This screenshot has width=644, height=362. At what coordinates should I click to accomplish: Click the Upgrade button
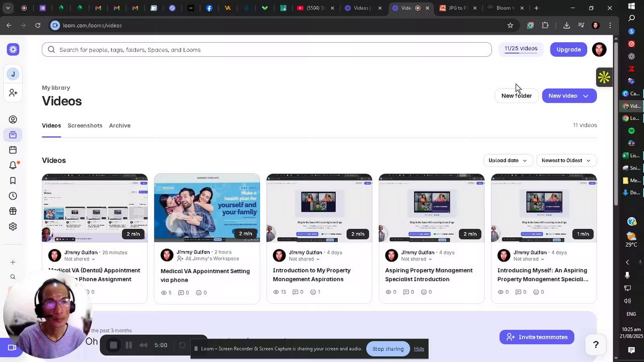(x=569, y=49)
